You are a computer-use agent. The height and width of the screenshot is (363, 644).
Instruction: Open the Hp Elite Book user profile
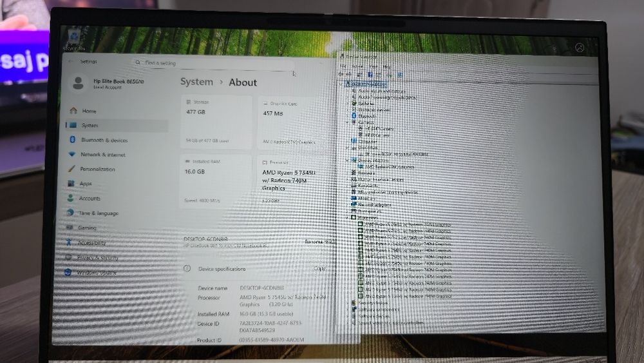108,83
